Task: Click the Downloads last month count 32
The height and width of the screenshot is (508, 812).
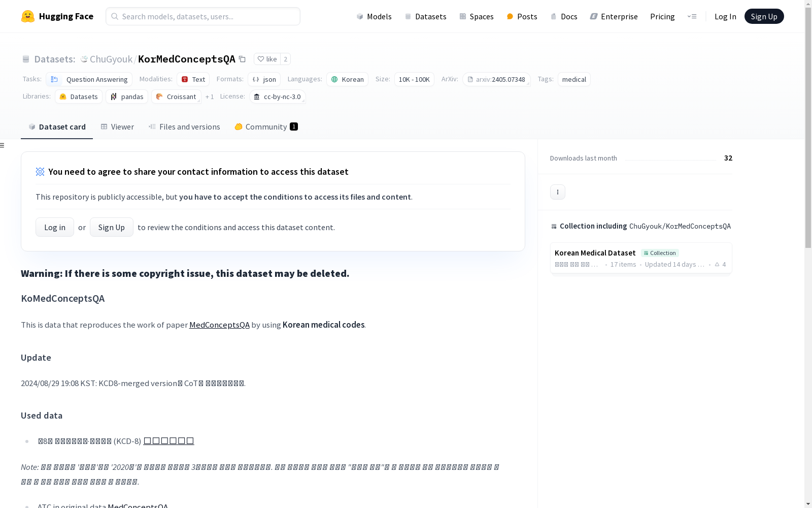Action: (728, 158)
